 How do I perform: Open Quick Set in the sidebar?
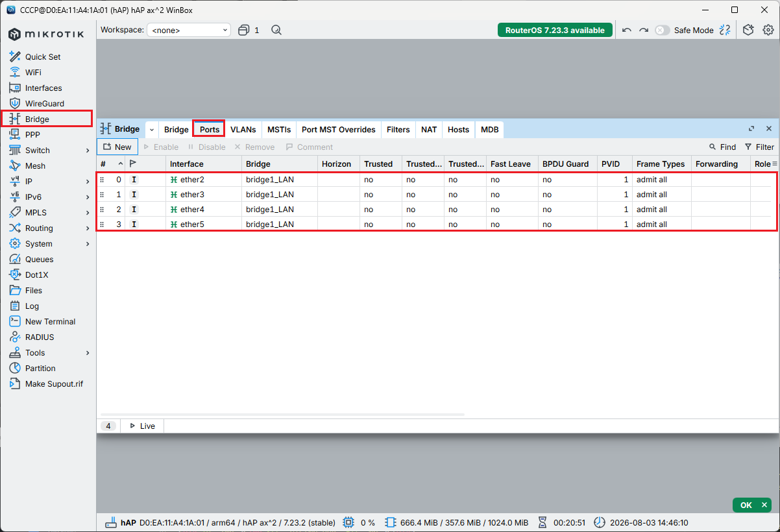pos(43,57)
